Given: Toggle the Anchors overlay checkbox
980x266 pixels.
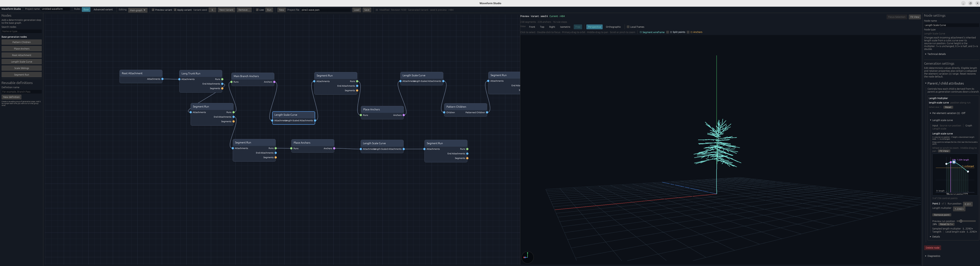Looking at the screenshot, I should (688, 32).
